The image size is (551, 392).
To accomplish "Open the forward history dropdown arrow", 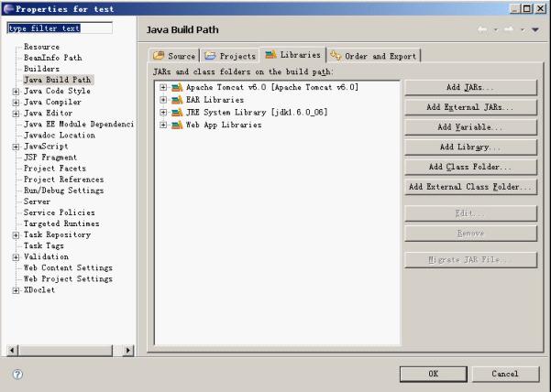I will click(523, 30).
